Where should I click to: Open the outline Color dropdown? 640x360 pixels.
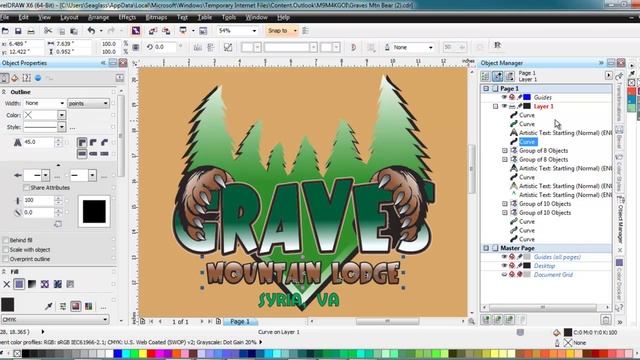pyautogui.click(x=62, y=115)
